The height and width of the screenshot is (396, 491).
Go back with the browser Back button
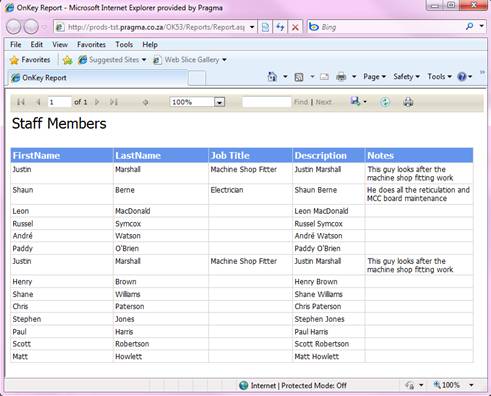[x=14, y=27]
